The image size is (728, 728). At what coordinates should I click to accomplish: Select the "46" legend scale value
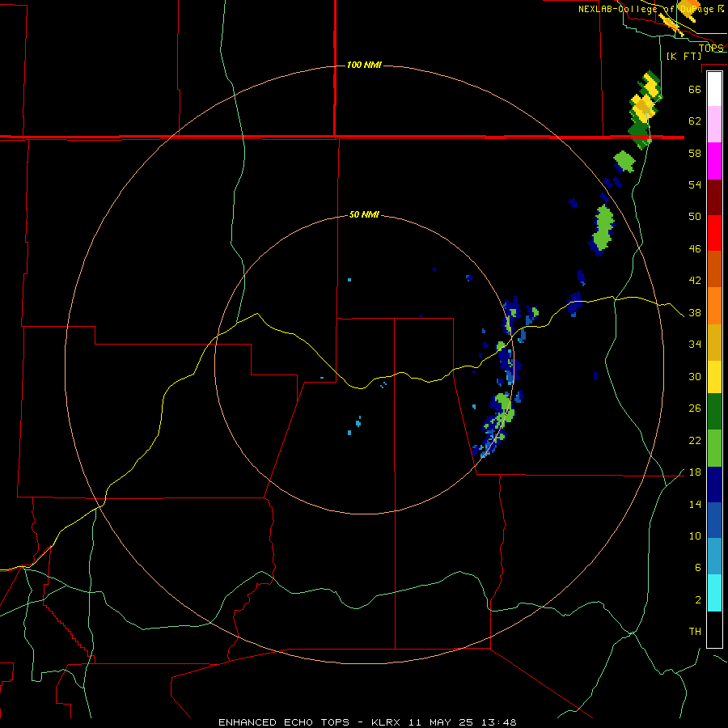click(695, 249)
